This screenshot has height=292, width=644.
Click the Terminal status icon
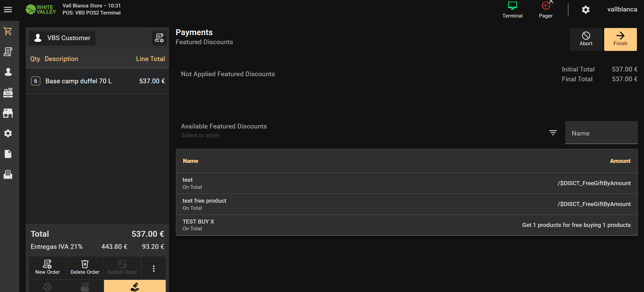[512, 10]
